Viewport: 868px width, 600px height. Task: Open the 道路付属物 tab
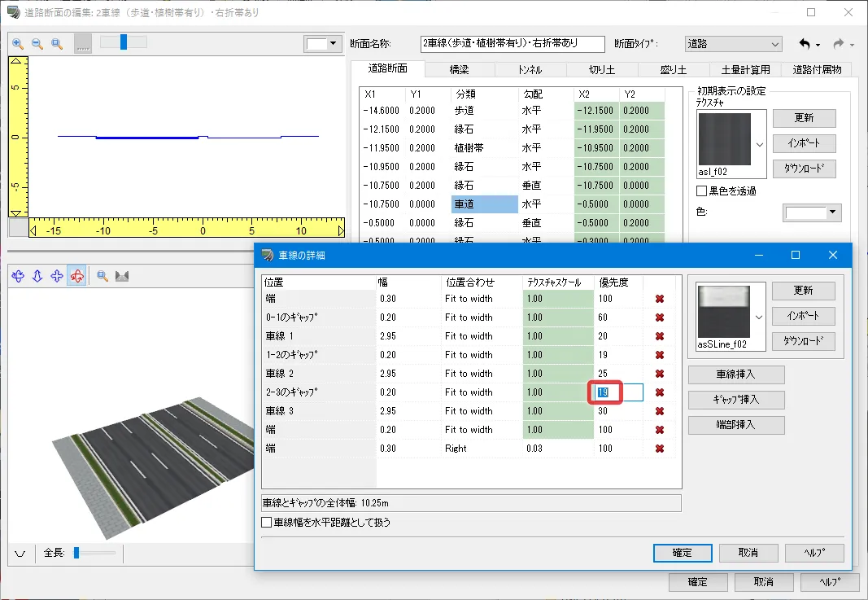pyautogui.click(x=822, y=70)
